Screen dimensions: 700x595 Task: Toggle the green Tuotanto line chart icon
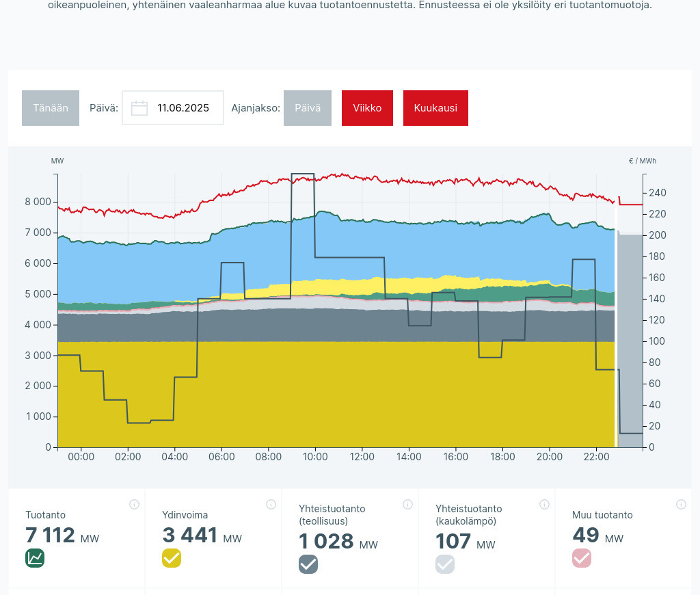tap(35, 558)
